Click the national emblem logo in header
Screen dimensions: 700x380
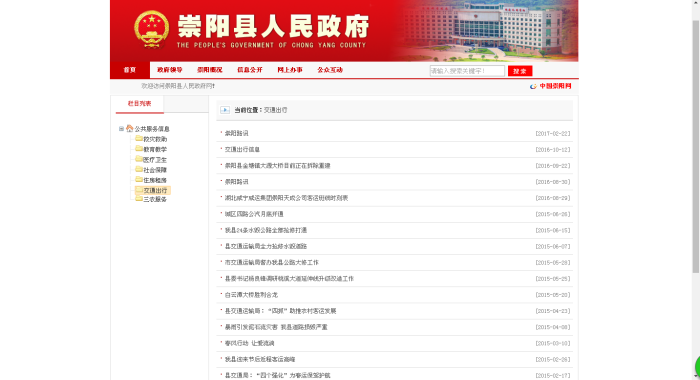pos(152,29)
